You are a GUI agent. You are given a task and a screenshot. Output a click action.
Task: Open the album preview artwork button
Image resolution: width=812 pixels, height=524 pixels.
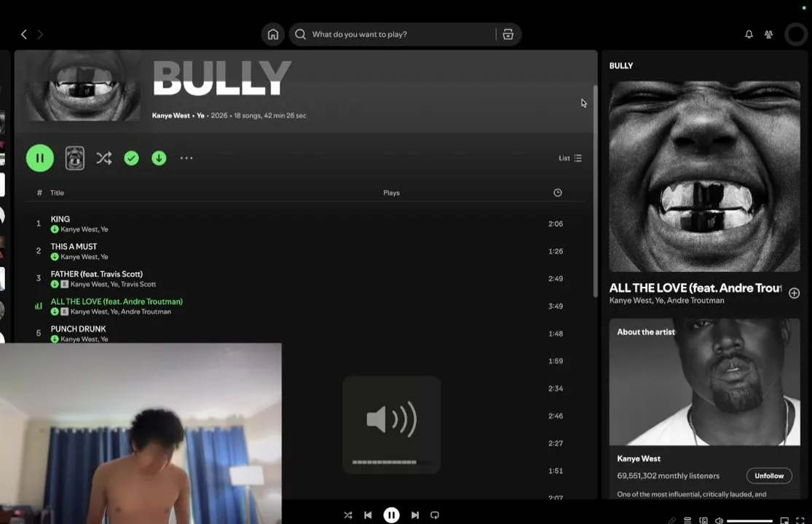pyautogui.click(x=74, y=158)
